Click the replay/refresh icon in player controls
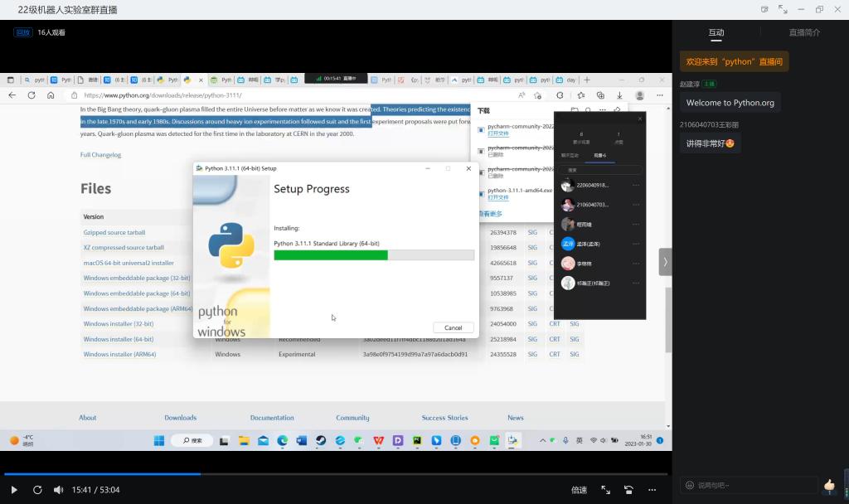The image size is (849, 504). (37, 490)
